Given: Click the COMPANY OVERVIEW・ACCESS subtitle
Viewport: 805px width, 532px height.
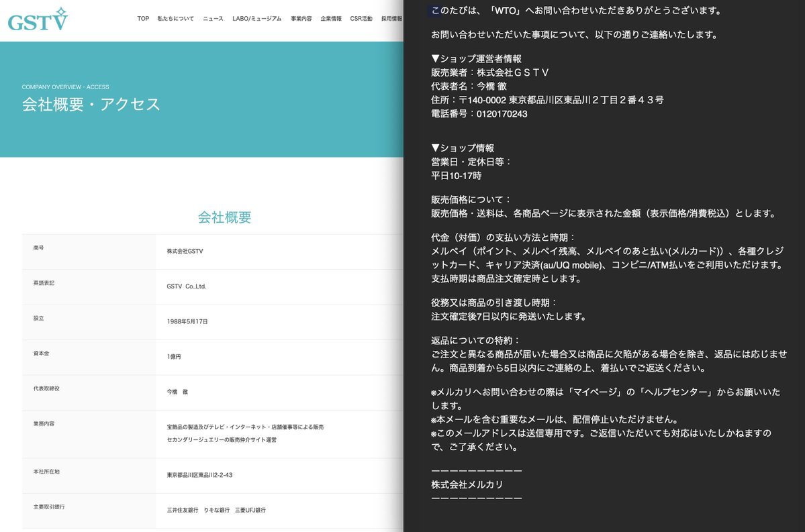Looking at the screenshot, I should 65,87.
